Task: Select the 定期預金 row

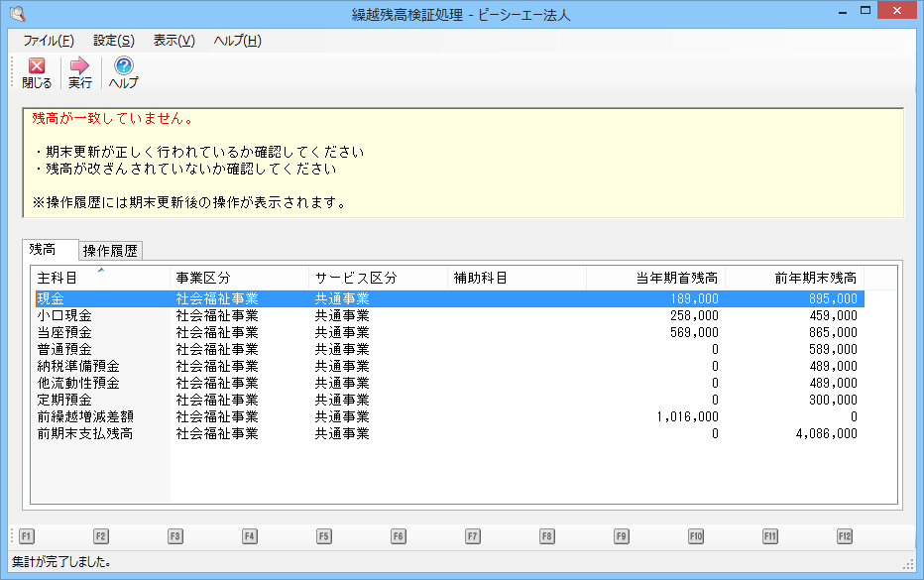Action: click(65, 400)
